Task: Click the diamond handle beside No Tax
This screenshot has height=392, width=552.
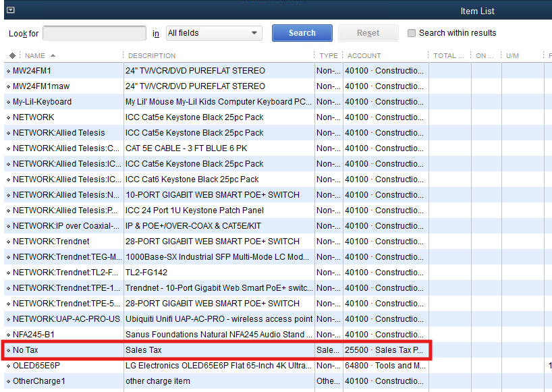Action: 9,350
